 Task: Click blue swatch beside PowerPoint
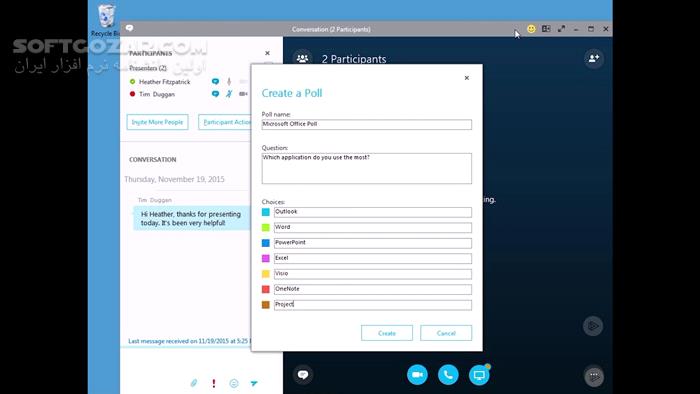point(266,243)
